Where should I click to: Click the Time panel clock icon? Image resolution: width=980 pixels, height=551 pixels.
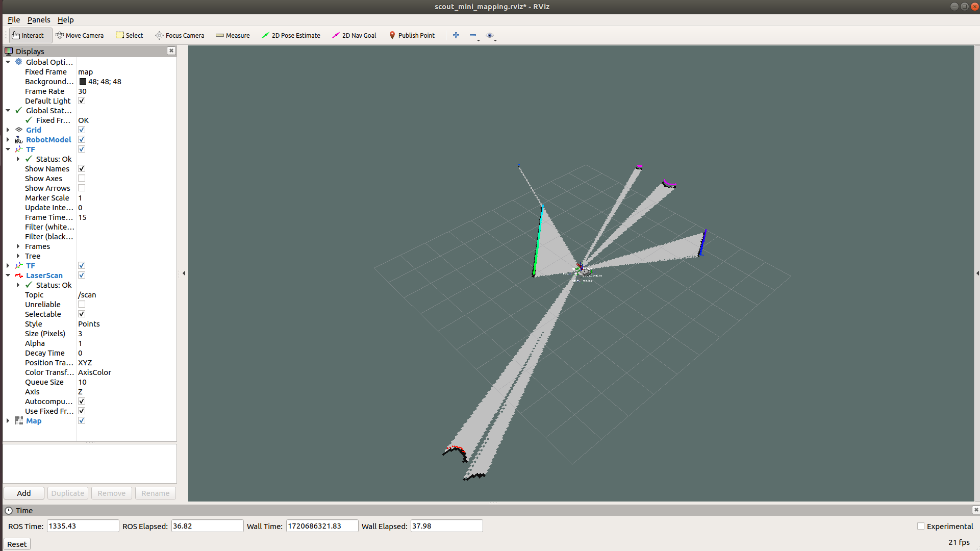click(9, 510)
